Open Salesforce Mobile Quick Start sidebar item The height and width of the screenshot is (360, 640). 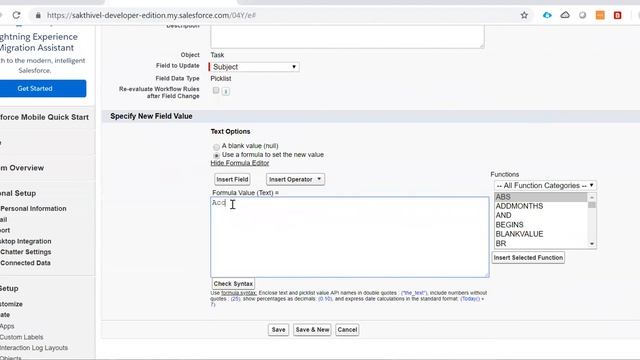44,117
